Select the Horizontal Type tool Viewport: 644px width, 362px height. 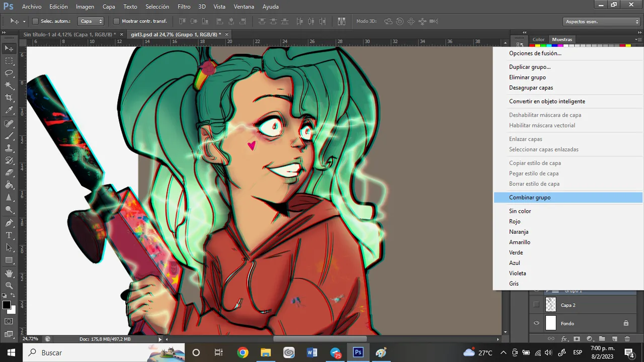pos(9,235)
